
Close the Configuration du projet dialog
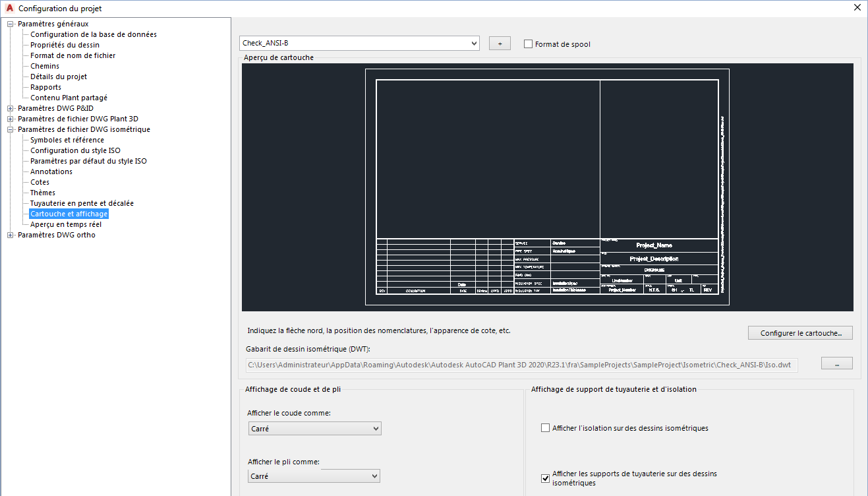tap(857, 9)
